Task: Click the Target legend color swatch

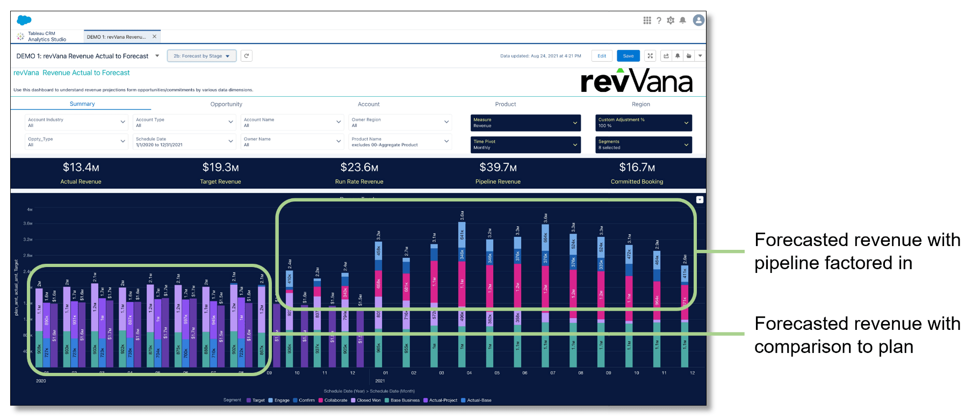Action: tap(249, 400)
